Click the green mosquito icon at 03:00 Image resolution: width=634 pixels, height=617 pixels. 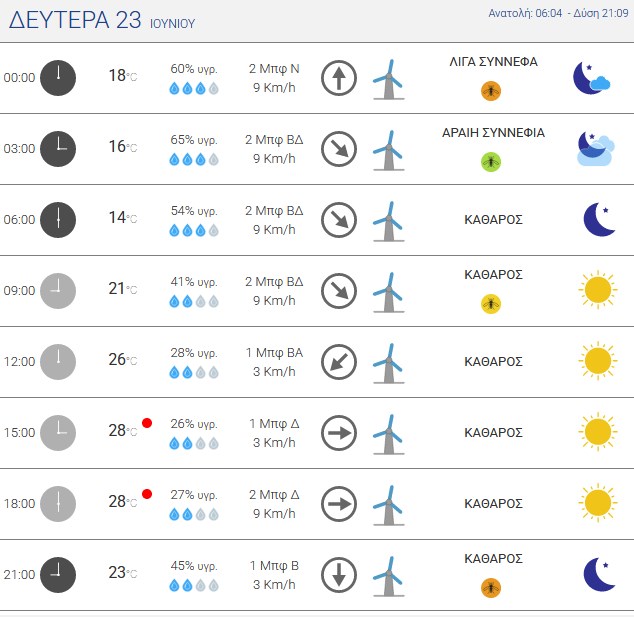click(491, 162)
